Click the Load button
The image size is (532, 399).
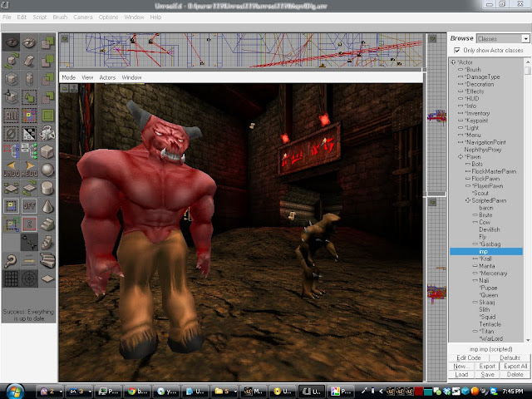pyautogui.click(x=461, y=374)
